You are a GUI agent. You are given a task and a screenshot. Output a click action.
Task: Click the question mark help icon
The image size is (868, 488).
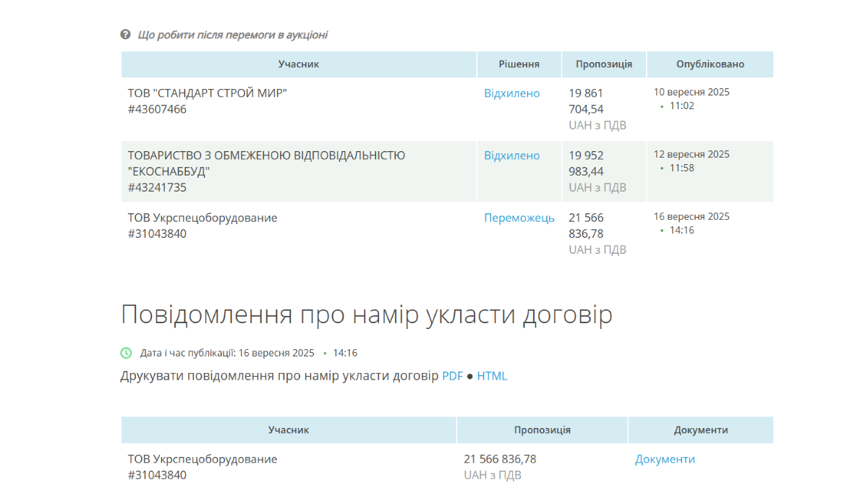click(x=125, y=35)
